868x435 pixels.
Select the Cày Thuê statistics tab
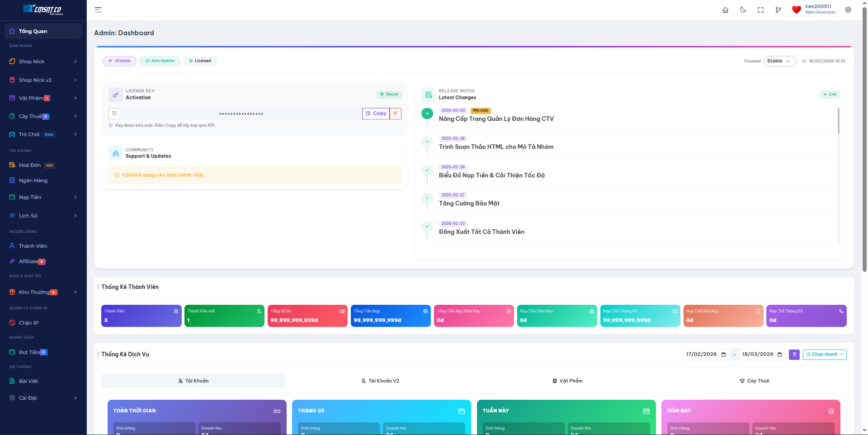coord(754,381)
